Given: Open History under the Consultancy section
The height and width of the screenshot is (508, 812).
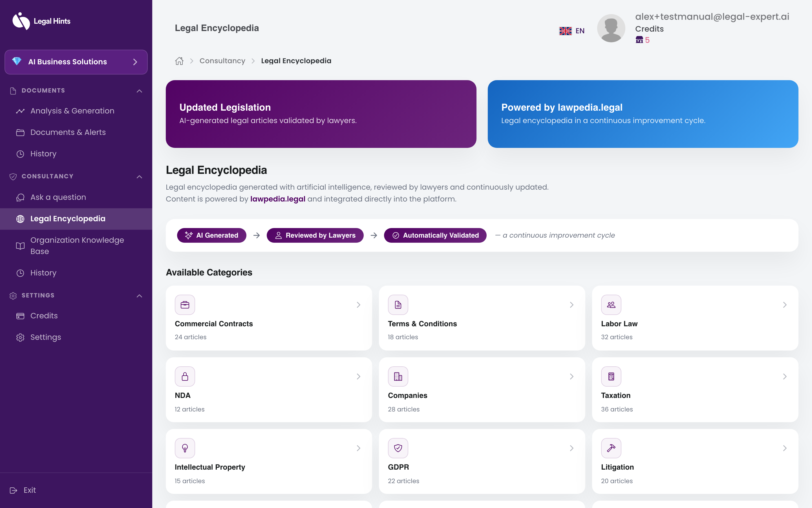Looking at the screenshot, I should 76,273.
